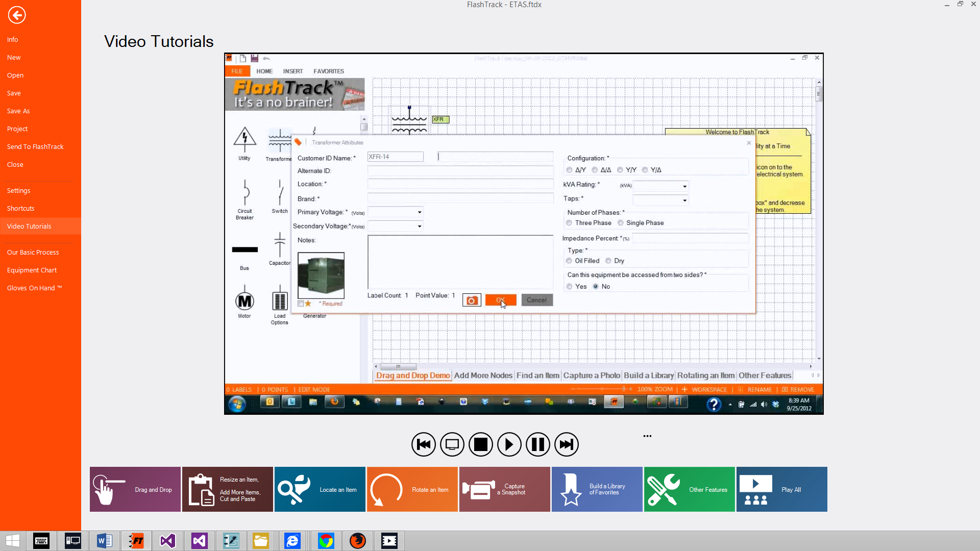The height and width of the screenshot is (551, 980).
Task: Open Build a Library of Favorites tile
Action: pos(597,489)
